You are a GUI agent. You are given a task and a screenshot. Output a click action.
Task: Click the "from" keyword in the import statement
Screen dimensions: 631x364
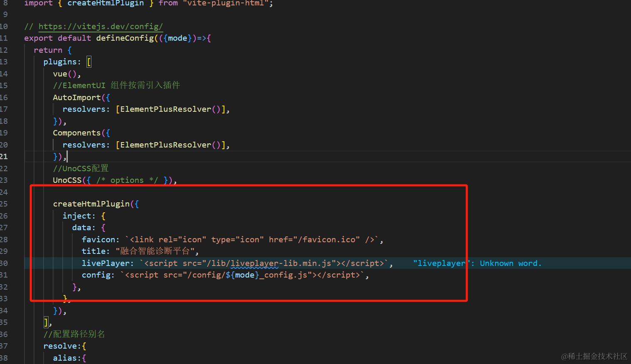click(168, 3)
